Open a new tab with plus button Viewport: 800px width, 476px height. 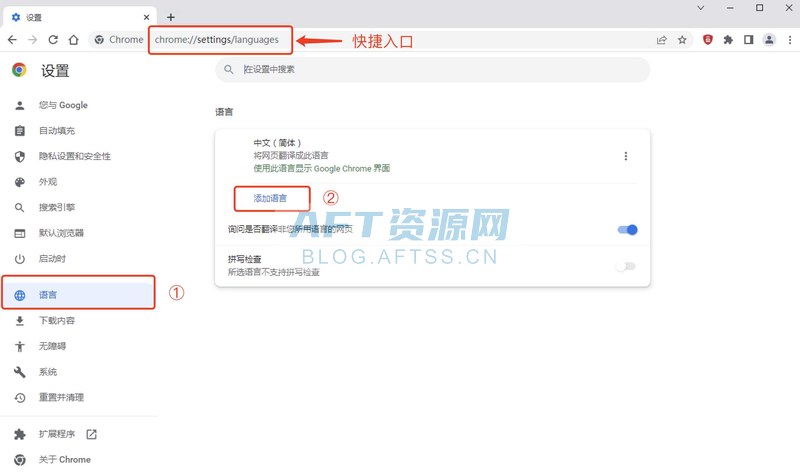click(x=171, y=17)
